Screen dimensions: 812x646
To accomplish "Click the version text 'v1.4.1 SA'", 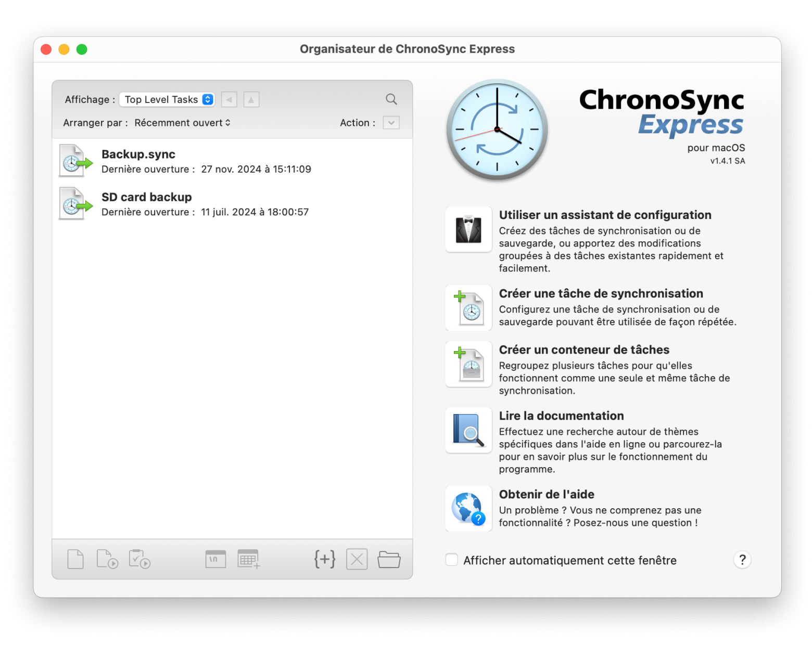I will coord(727,161).
